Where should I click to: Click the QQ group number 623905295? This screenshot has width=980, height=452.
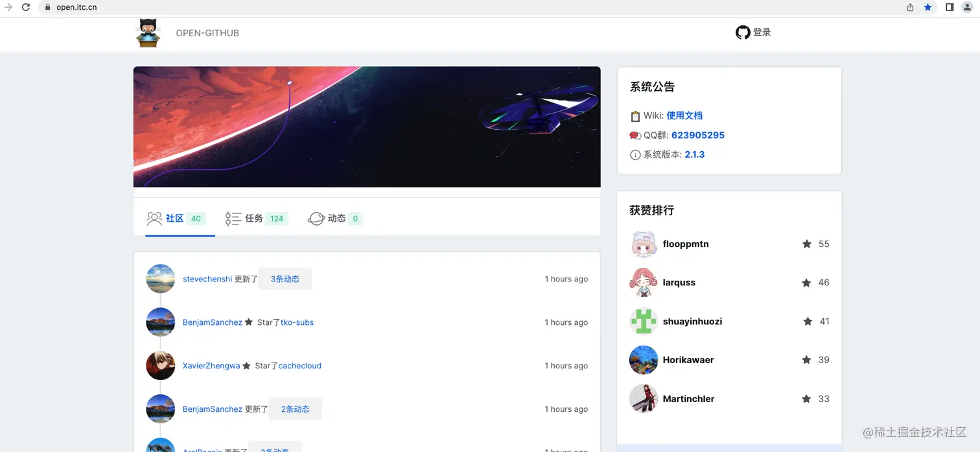[x=698, y=135]
